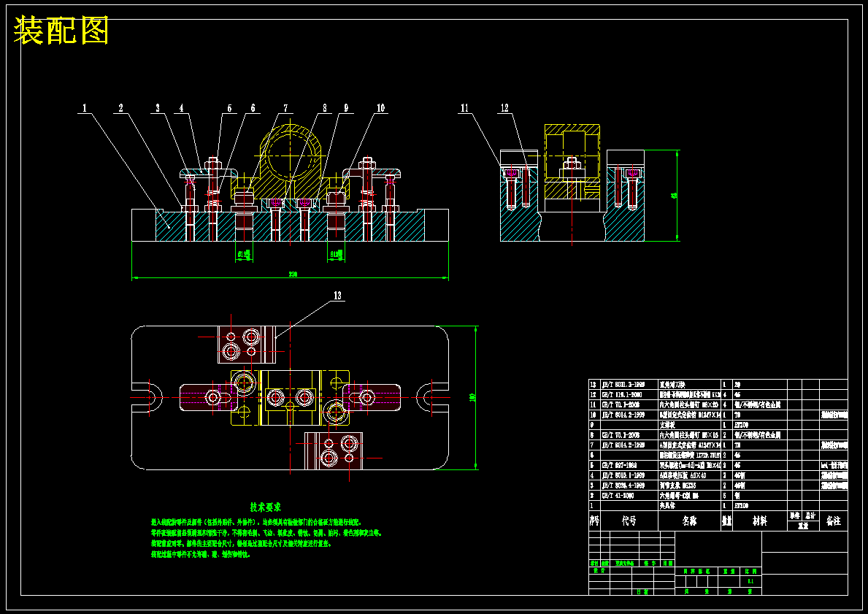Click JB/T 8014.2-1999 in parts list row 10
This screenshot has height=614, width=868.
point(623,415)
